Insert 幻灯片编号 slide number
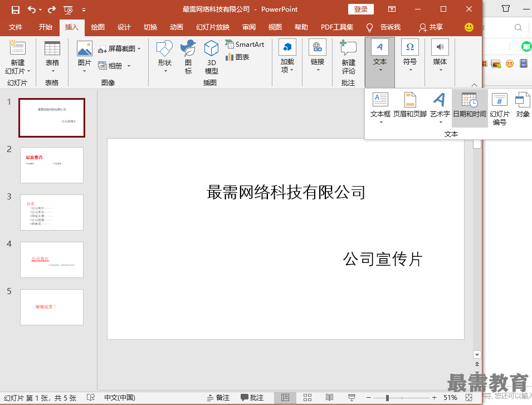 click(500, 109)
